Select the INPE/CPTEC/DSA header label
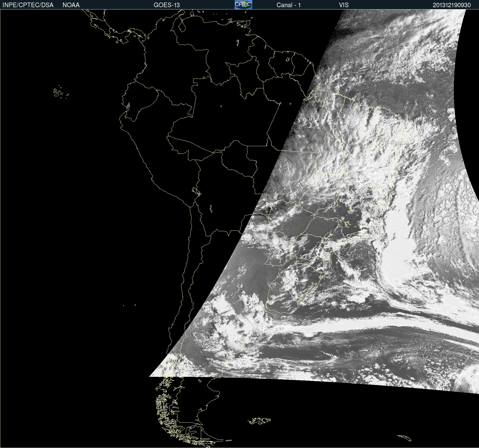479x448 pixels. [28, 5]
